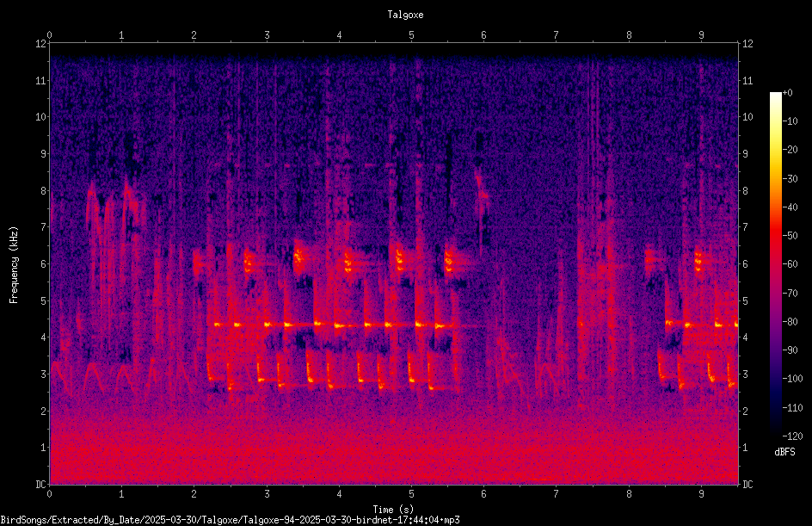Click the 12 label on the left frequency axis
The width and height of the screenshot is (812, 526).
[x=40, y=44]
